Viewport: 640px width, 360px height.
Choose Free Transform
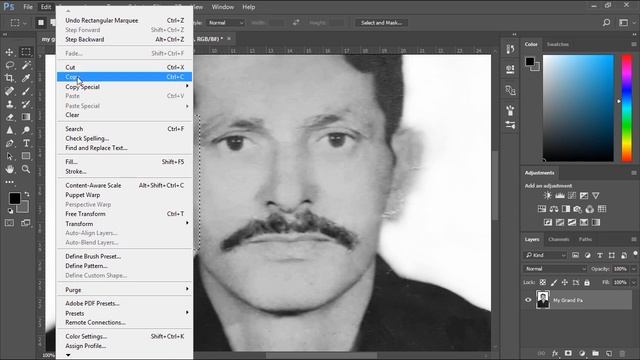coord(124,214)
